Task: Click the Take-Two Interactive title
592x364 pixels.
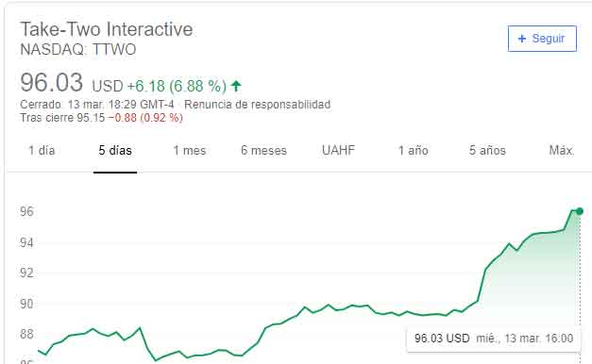Action: pos(107,29)
